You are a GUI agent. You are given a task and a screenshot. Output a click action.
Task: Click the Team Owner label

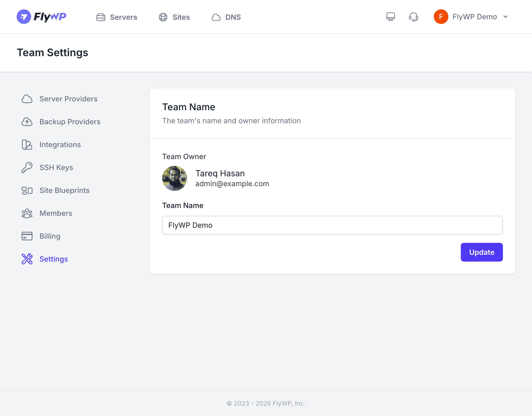184,157
